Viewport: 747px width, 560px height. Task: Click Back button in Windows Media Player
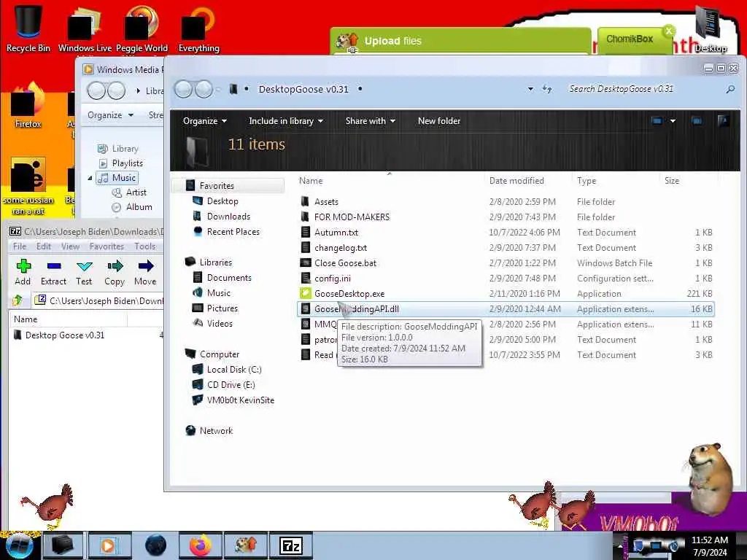pyautogui.click(x=96, y=90)
